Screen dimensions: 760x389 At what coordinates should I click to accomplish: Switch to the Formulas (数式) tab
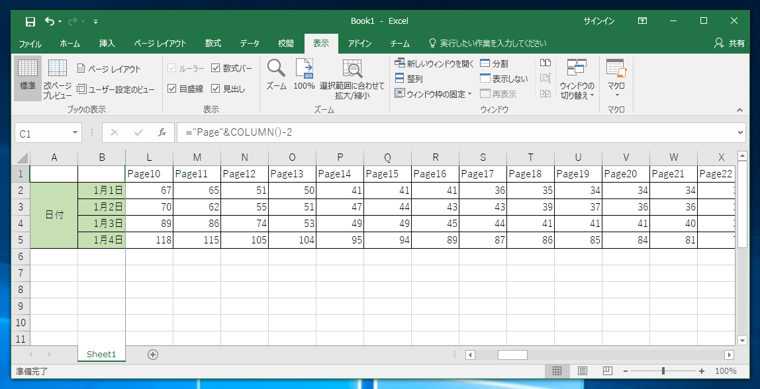coord(213,44)
